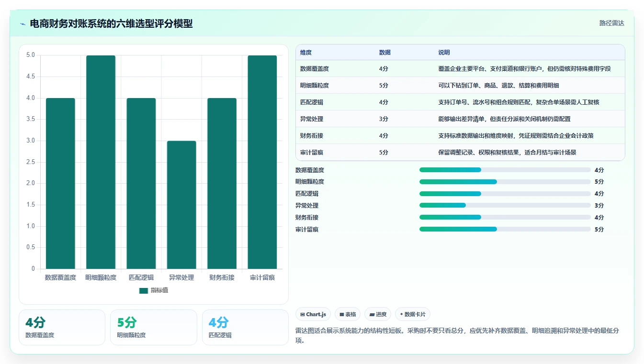644x364 pixels.
Task: Click the description starting 保留调整记录
Action: 507,153
